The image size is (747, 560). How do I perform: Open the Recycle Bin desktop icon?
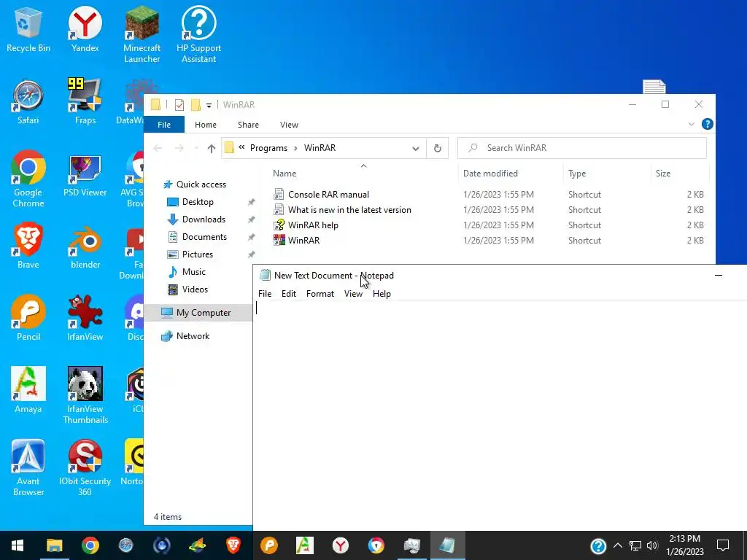[x=28, y=29]
